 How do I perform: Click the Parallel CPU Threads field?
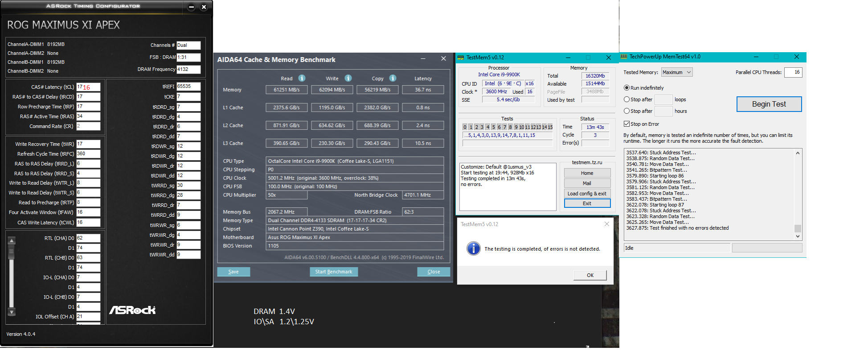793,72
